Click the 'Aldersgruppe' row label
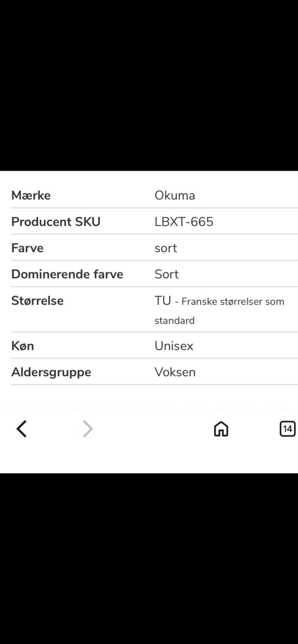 [x=51, y=372]
